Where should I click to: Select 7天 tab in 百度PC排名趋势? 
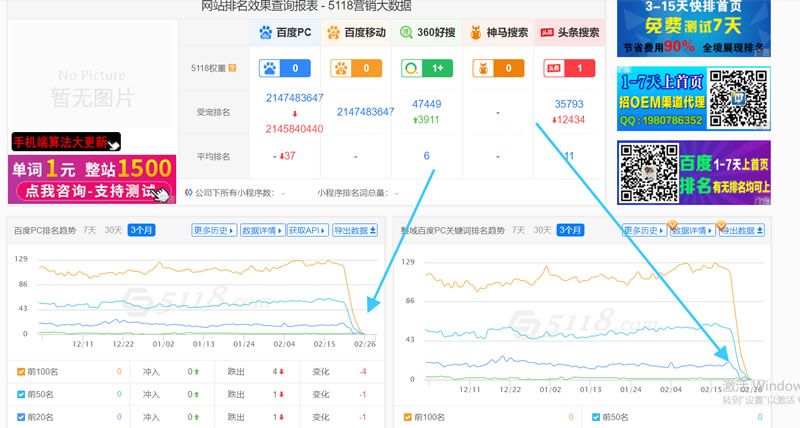[89, 230]
